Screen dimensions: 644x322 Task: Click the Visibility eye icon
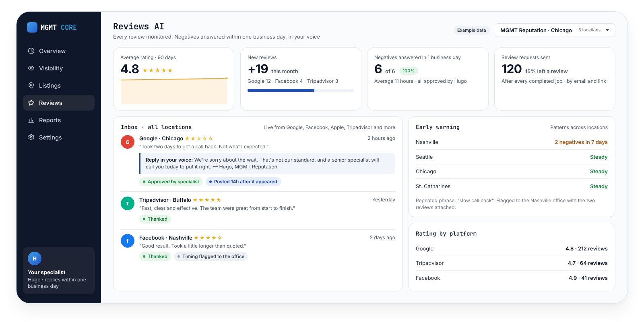coord(31,68)
